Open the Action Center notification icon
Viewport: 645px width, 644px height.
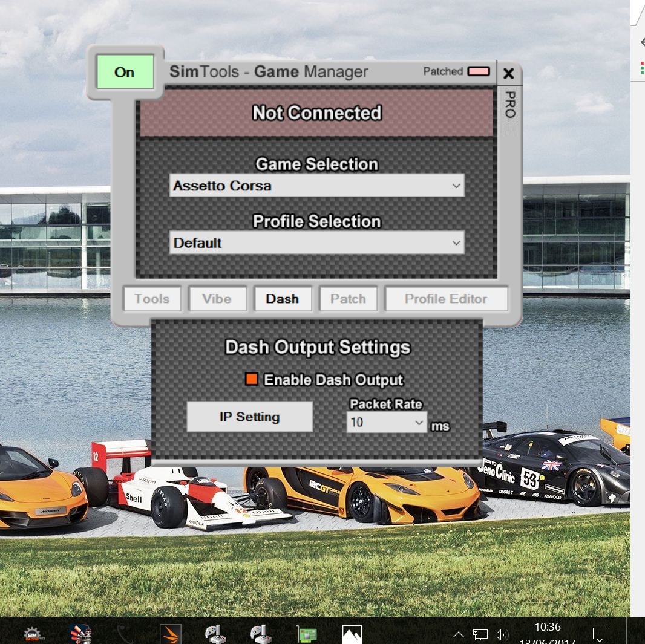[600, 634]
